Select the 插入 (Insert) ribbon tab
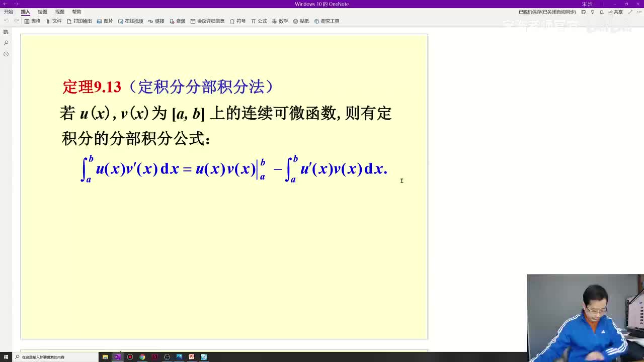The height and width of the screenshot is (362, 644). tap(25, 12)
